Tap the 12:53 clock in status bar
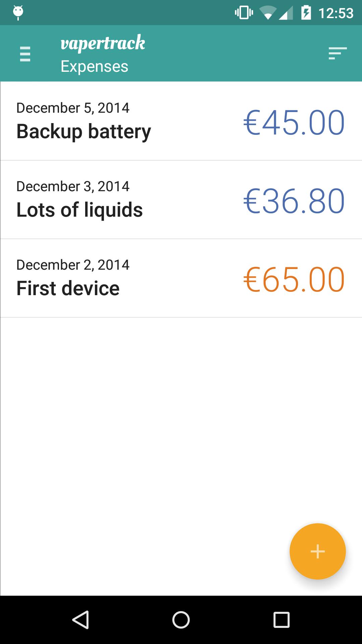Viewport: 362px width, 644px height. [x=336, y=13]
